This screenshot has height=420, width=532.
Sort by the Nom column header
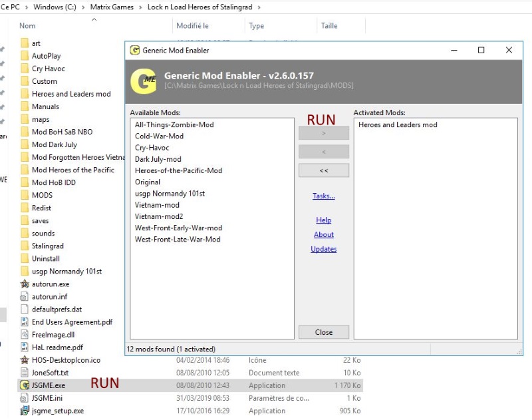click(x=27, y=26)
